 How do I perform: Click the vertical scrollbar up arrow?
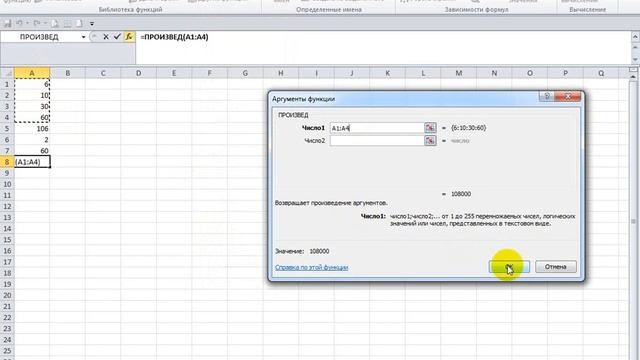633,76
